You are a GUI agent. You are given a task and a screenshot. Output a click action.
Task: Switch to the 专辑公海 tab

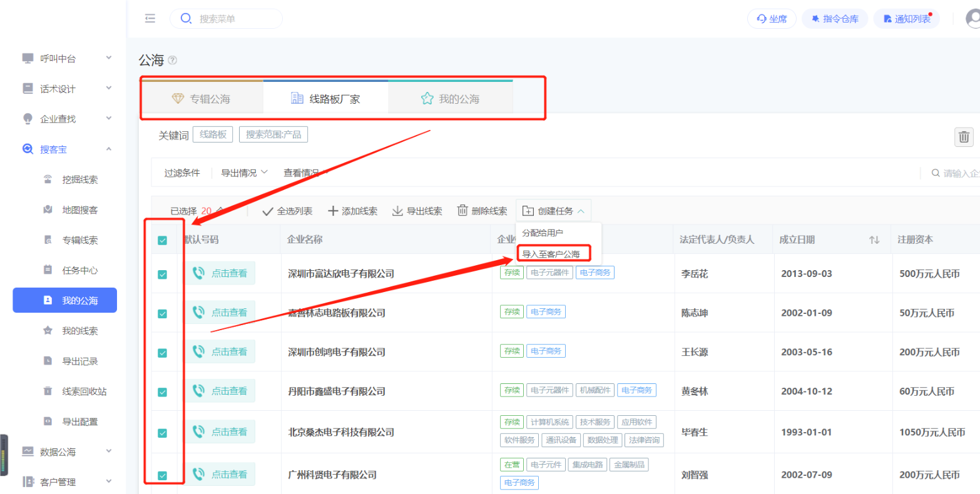tap(201, 99)
